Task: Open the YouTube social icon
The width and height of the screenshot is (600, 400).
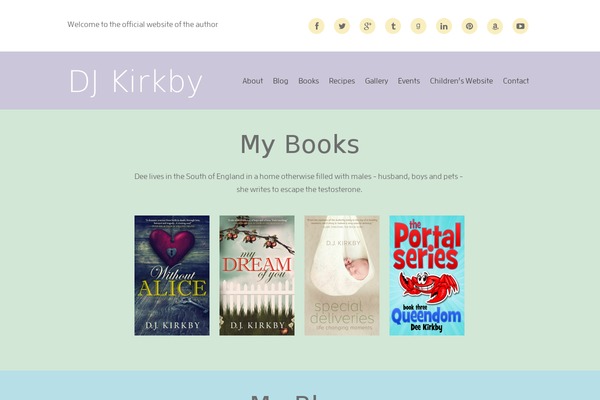Action: tap(520, 26)
